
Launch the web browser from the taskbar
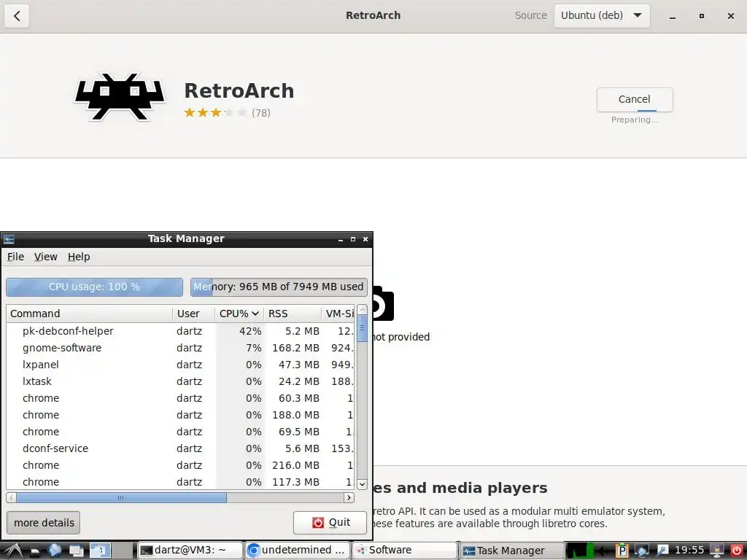tap(54, 551)
